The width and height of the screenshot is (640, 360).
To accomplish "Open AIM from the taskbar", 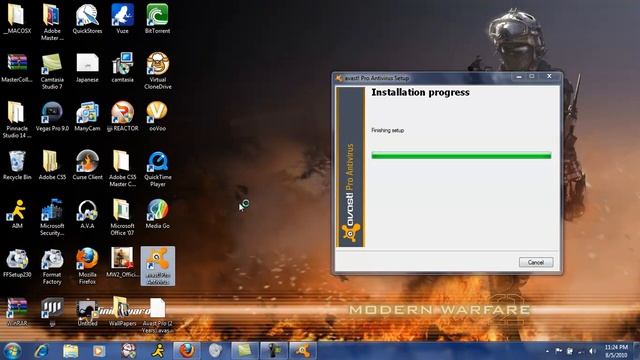I will pos(158,351).
